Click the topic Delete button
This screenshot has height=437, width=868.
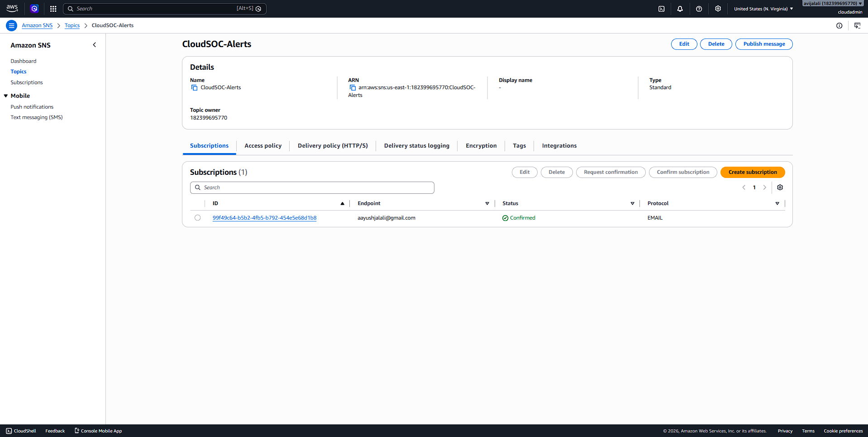(x=716, y=44)
